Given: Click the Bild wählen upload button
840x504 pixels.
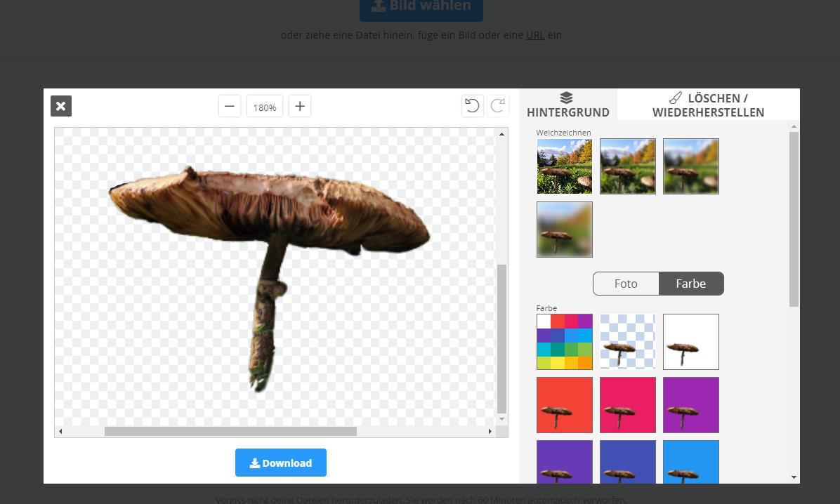Looking at the screenshot, I should 421,8.
